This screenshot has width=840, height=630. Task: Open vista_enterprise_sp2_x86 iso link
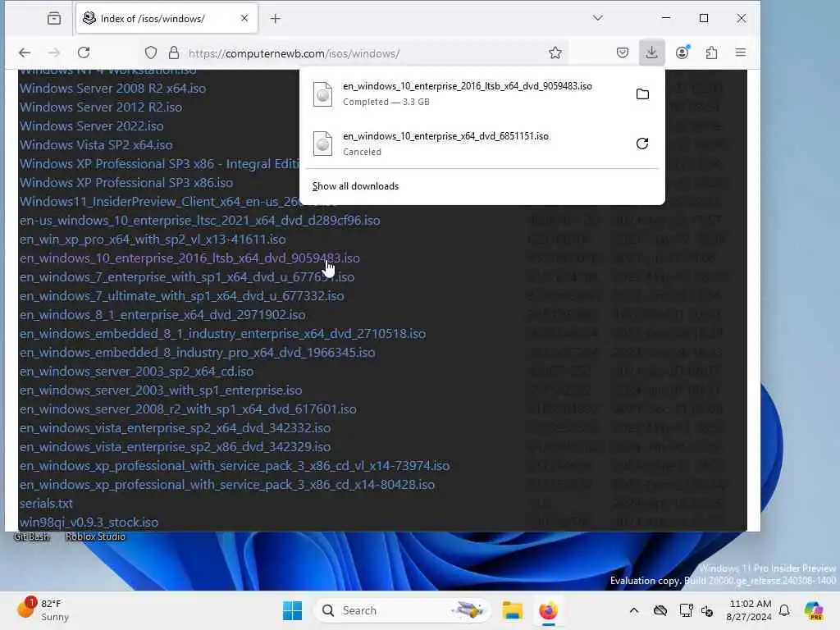[x=176, y=447]
